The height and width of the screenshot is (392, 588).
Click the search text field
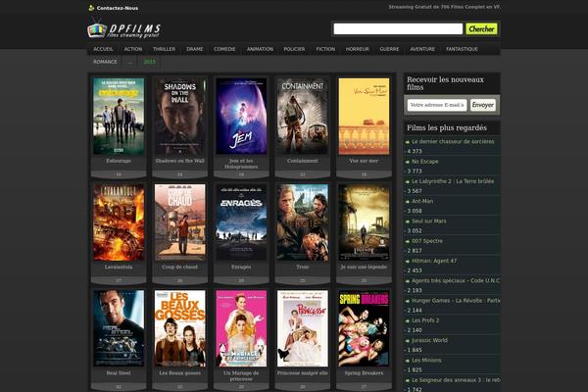(398, 28)
